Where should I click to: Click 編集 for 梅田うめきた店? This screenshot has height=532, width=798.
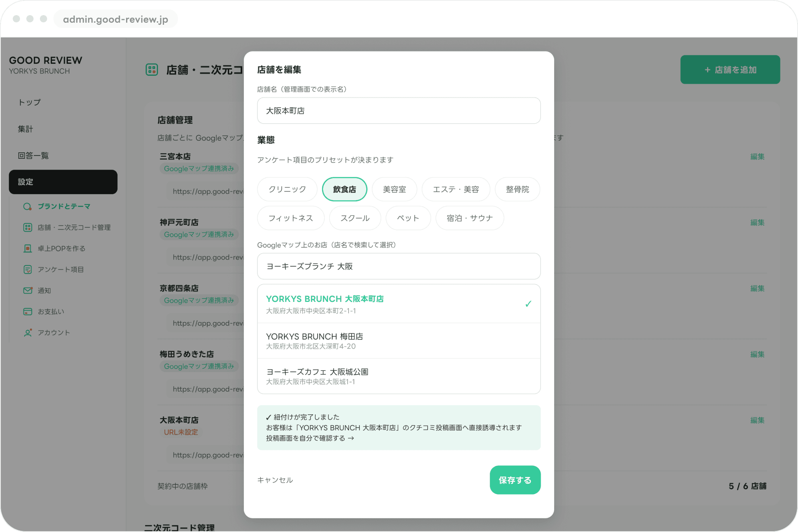[x=757, y=354]
